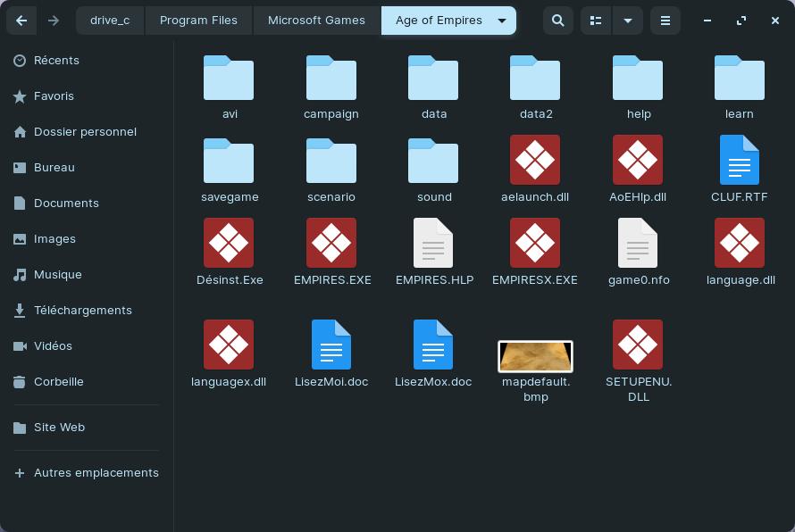This screenshot has width=795, height=532.
Task: Select the SETUPENU.DLL file icon
Action: click(x=637, y=345)
